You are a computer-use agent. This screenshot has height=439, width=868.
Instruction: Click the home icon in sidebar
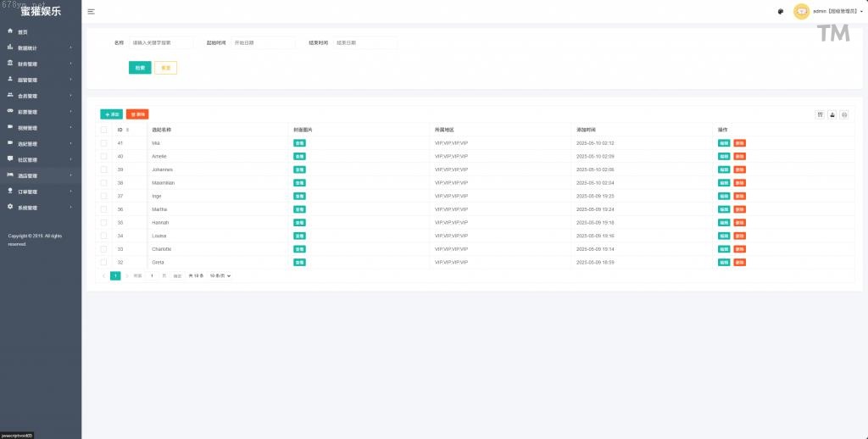click(10, 31)
